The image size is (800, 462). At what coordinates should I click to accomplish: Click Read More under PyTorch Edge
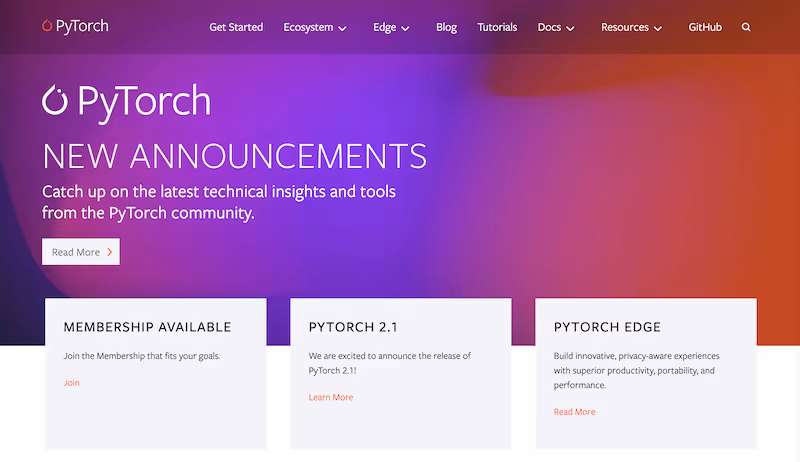[574, 412]
